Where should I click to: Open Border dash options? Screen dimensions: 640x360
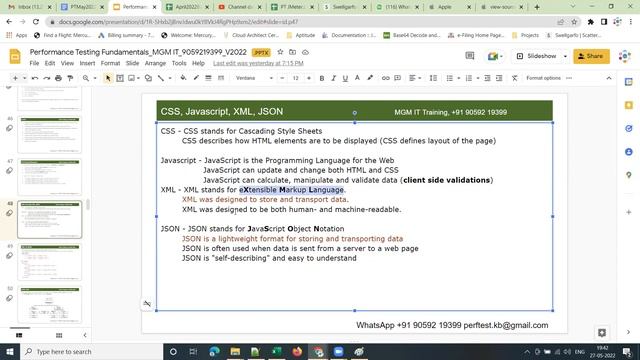click(x=221, y=78)
